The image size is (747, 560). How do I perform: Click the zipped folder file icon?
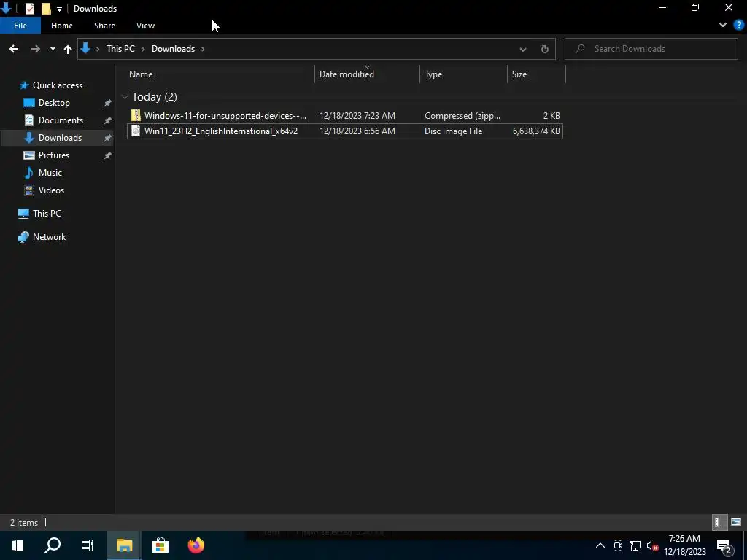pos(136,116)
